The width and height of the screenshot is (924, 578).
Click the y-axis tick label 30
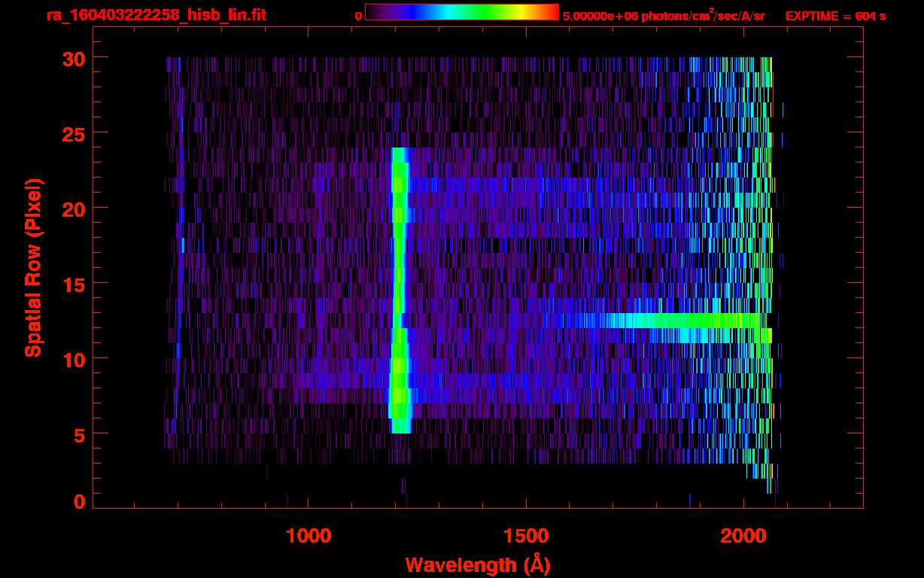72,58
